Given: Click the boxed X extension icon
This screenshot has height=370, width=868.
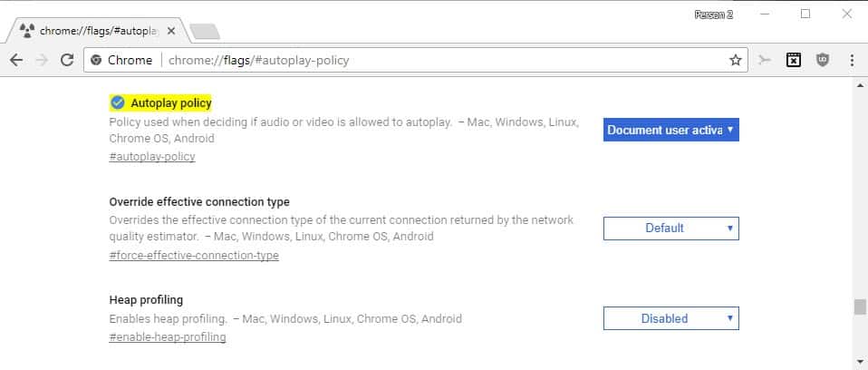Looking at the screenshot, I should 794,61.
